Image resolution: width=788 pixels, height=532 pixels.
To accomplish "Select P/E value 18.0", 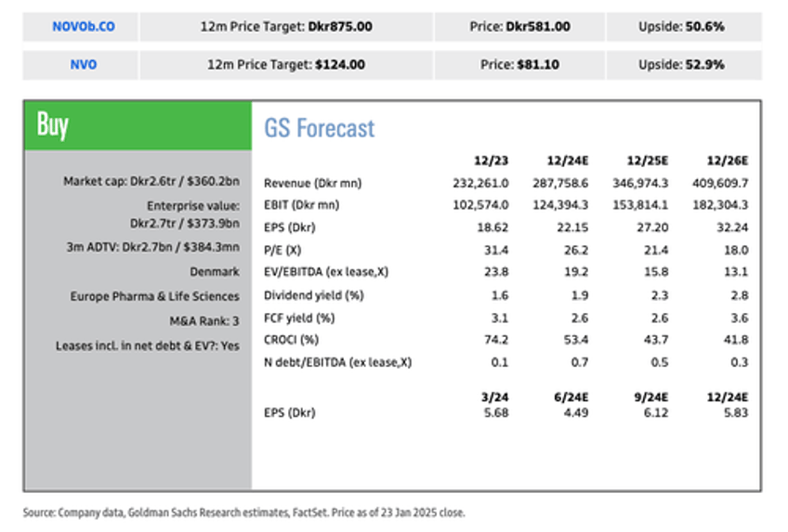I will pyautogui.click(x=736, y=250).
